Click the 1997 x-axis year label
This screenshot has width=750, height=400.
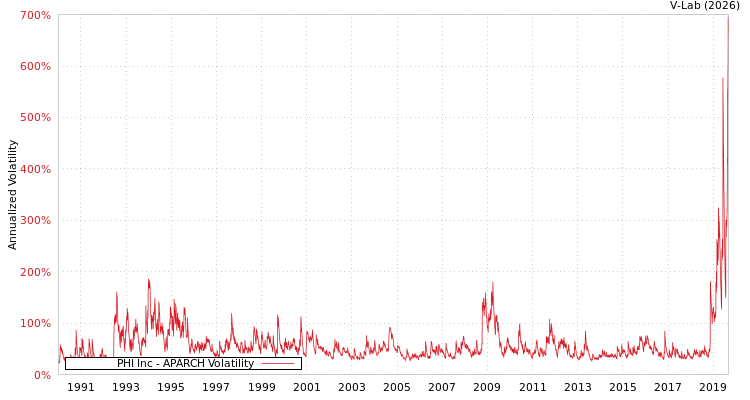pyautogui.click(x=216, y=387)
